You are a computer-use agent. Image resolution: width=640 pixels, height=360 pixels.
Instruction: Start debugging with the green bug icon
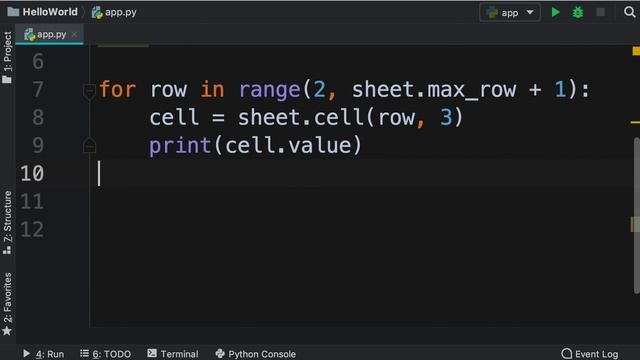[x=578, y=12]
